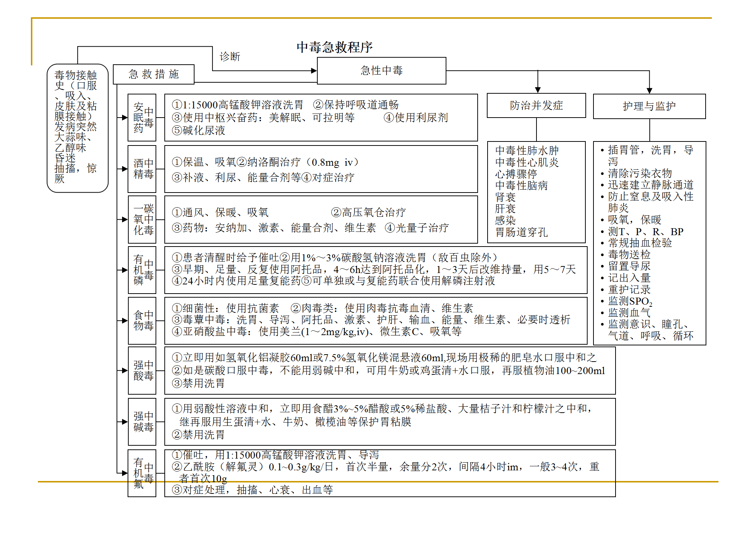Select the 强碱中毒 category box
756x535 pixels.
[142, 422]
